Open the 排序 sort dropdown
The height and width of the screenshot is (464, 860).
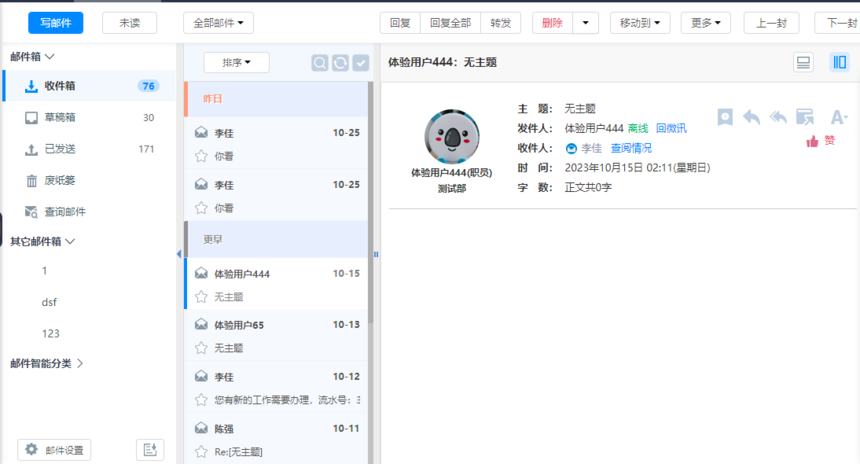click(x=236, y=63)
